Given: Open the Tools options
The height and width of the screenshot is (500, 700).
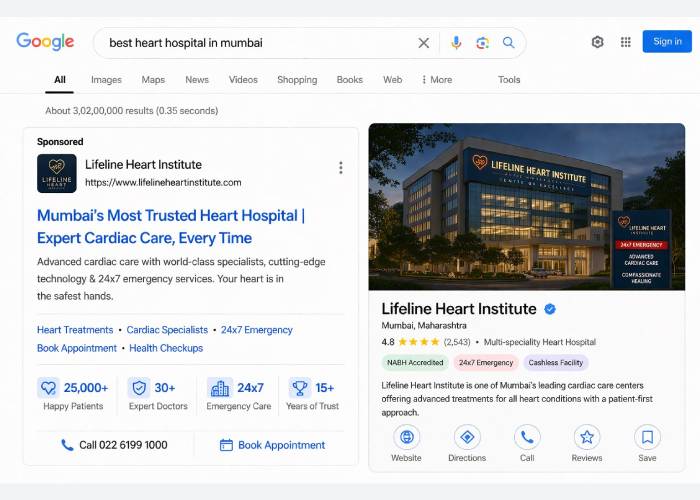Looking at the screenshot, I should [x=509, y=80].
